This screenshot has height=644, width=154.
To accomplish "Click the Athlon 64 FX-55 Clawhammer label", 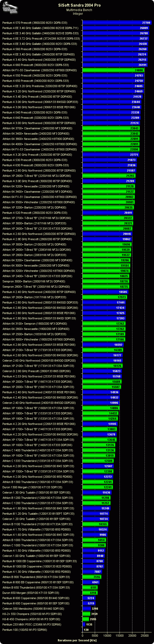I will click(x=40, y=70).
